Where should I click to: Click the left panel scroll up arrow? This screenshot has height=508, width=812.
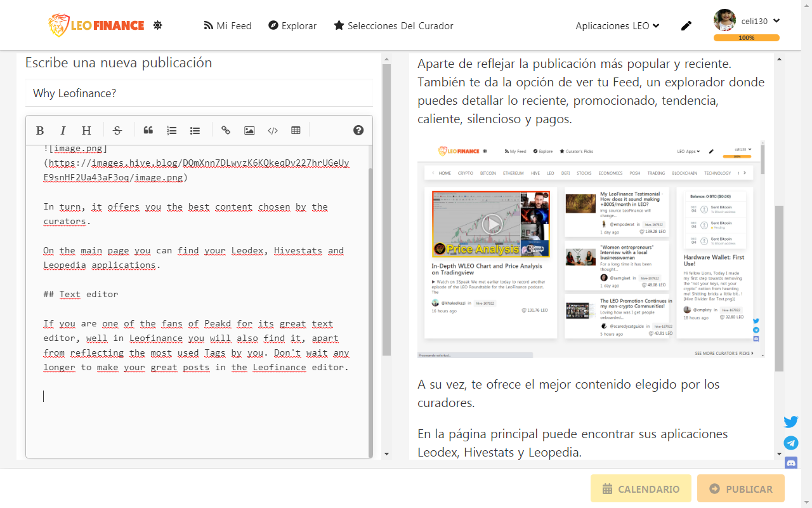(x=386, y=59)
